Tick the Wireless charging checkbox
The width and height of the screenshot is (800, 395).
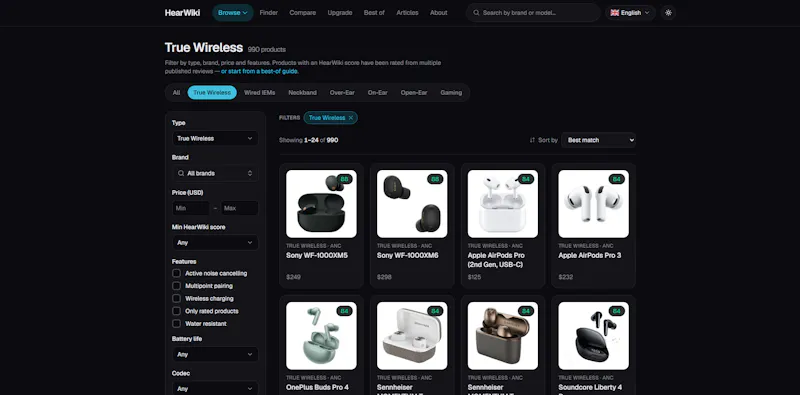coord(177,299)
